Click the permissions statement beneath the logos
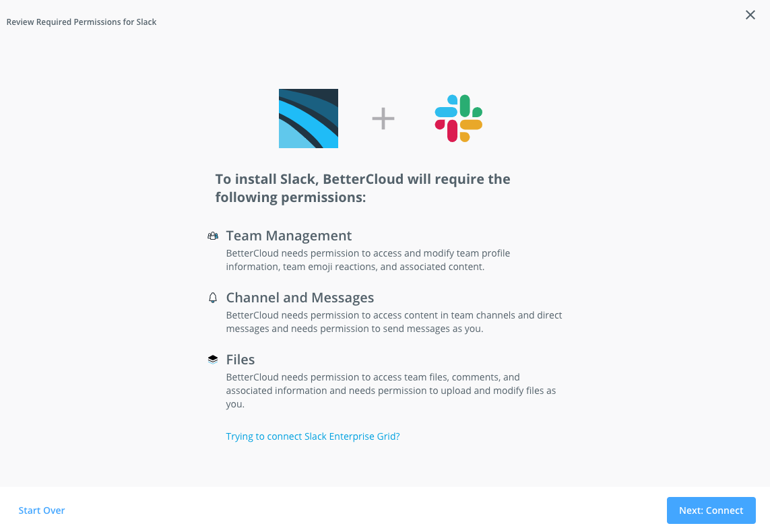 pos(362,187)
